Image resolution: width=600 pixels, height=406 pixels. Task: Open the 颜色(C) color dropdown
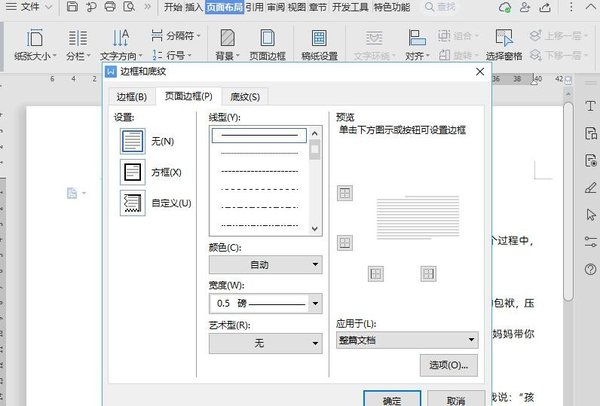click(x=265, y=265)
